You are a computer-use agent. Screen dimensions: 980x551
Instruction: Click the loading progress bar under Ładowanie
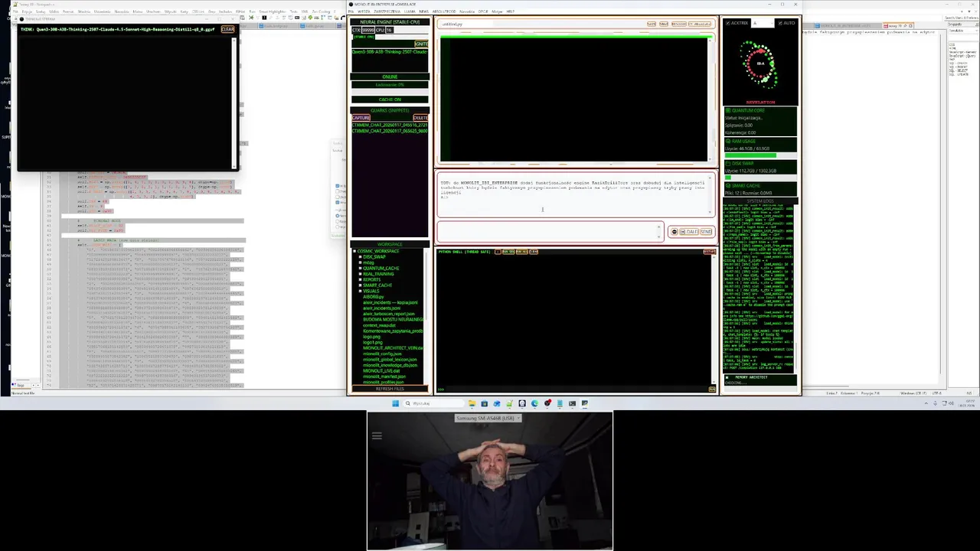click(x=390, y=92)
